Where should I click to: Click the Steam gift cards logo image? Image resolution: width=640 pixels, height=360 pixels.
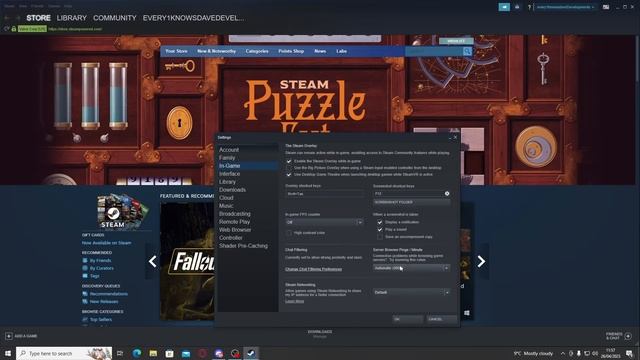[x=122, y=211]
